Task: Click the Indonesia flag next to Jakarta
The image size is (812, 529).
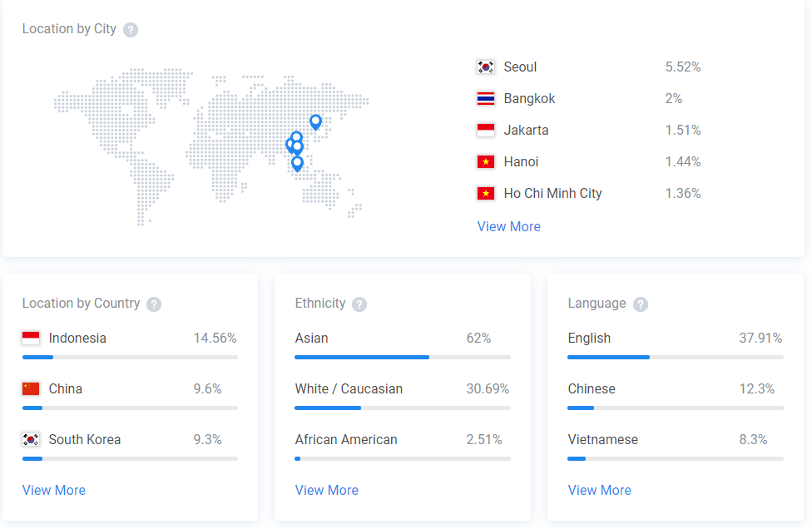Action: [486, 131]
